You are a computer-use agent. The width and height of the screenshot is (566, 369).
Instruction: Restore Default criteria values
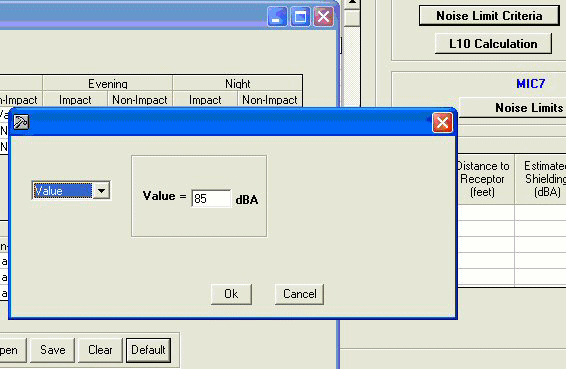[x=148, y=350]
